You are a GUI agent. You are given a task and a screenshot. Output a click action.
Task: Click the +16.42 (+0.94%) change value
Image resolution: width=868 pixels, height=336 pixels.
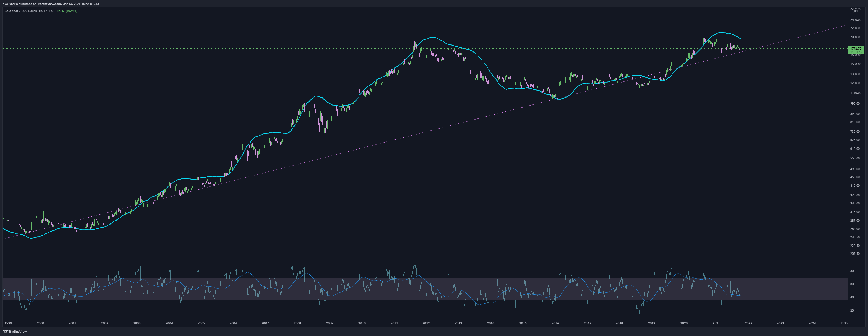tap(66, 11)
